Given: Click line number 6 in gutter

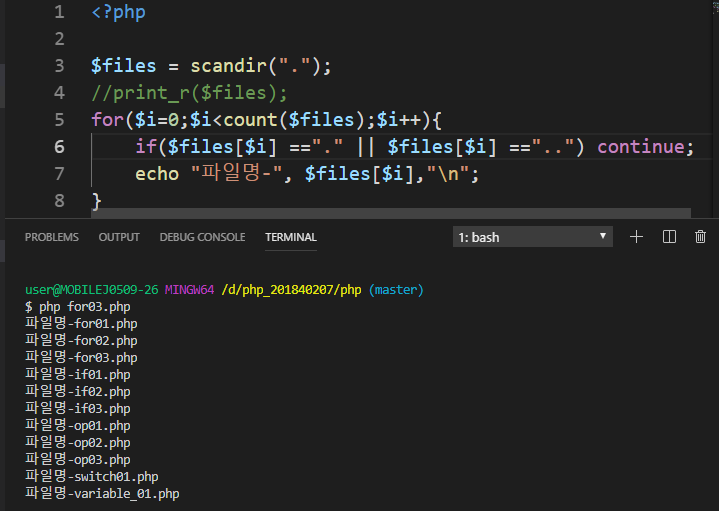Looking at the screenshot, I should [59, 147].
